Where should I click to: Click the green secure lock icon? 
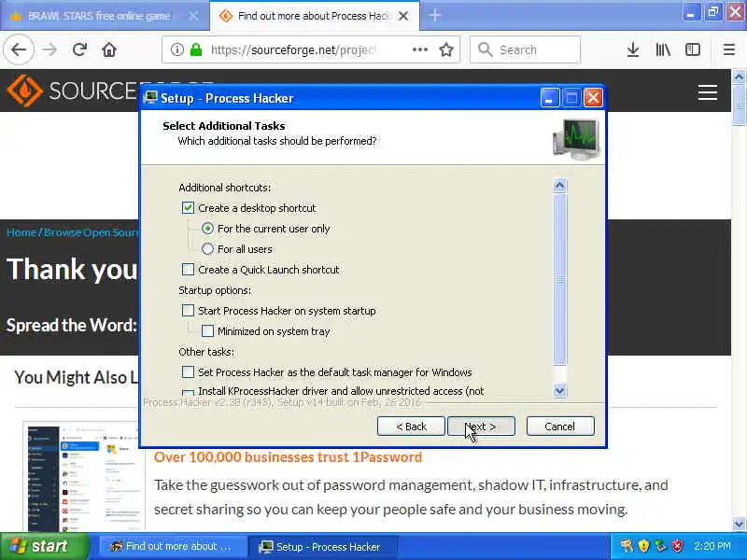(x=196, y=49)
